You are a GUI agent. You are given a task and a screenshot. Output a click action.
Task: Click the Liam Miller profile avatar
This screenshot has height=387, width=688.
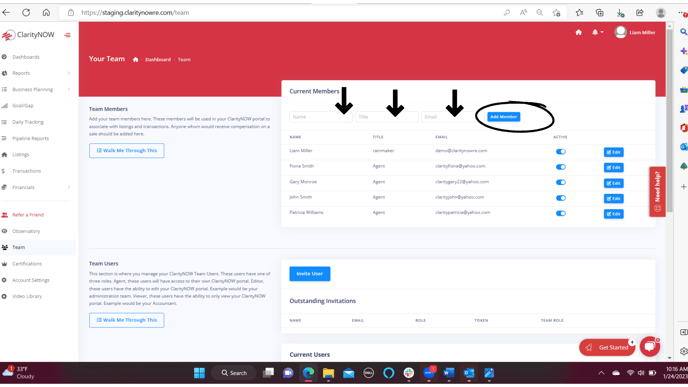tap(620, 32)
